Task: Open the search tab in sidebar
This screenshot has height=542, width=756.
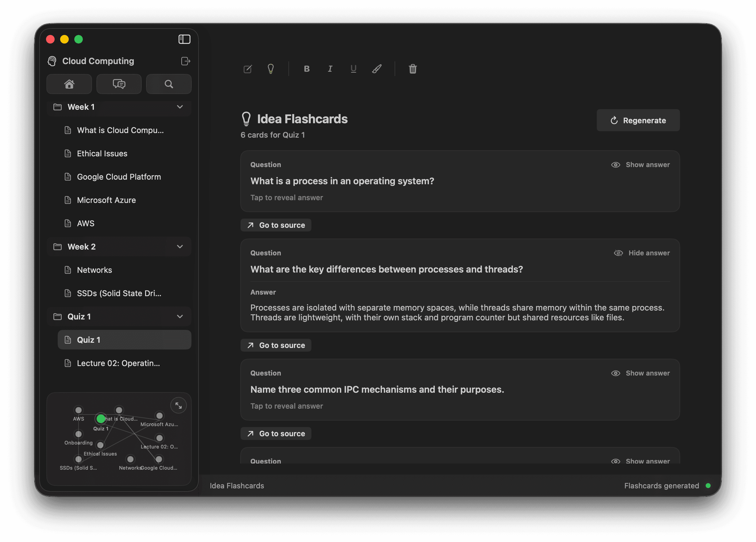Action: pos(169,84)
